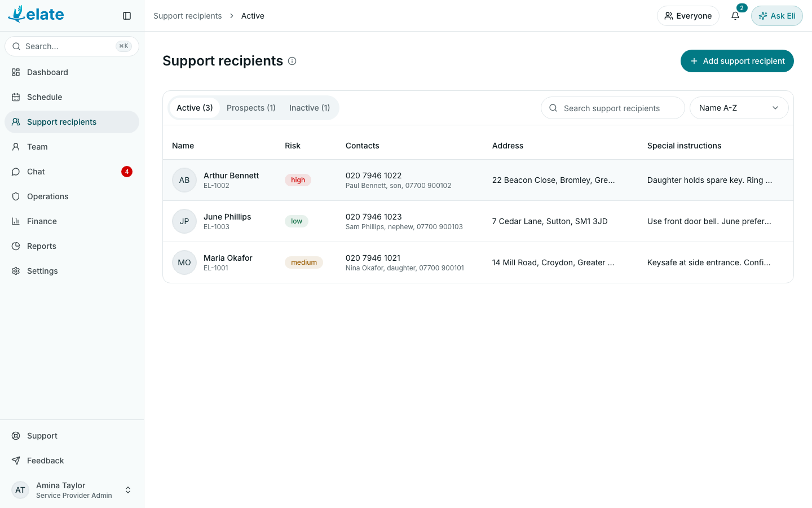Open Ask Eli assistant
The height and width of the screenshot is (508, 812).
(777, 16)
